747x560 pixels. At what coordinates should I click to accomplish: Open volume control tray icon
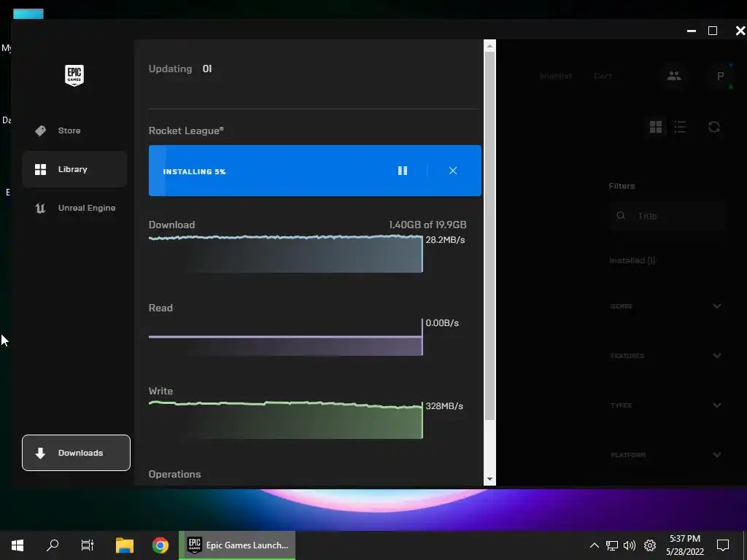(630, 545)
